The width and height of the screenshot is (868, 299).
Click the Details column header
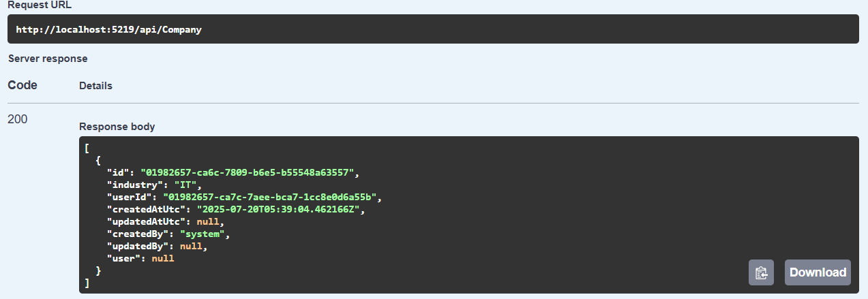[x=96, y=86]
